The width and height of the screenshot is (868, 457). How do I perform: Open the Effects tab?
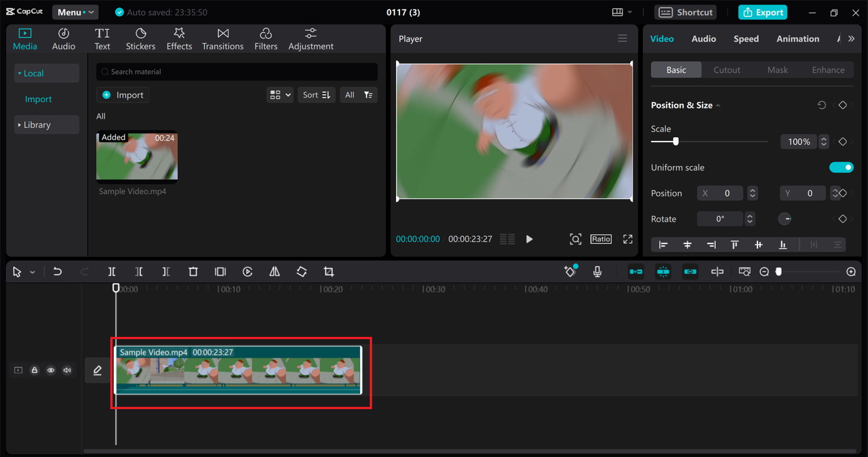pos(179,39)
